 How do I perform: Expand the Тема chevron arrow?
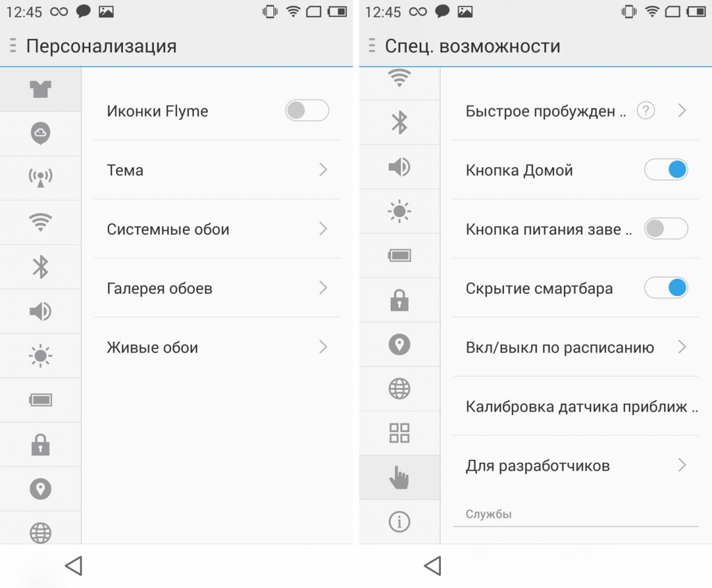(x=323, y=170)
